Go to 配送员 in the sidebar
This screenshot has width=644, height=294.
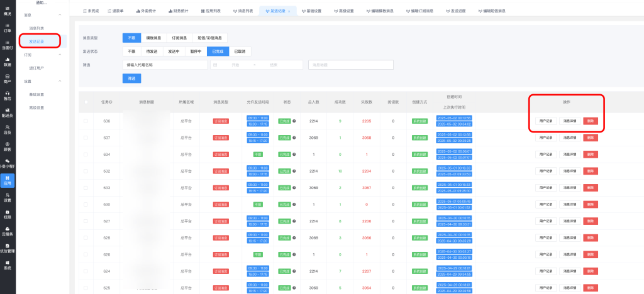pyautogui.click(x=7, y=112)
